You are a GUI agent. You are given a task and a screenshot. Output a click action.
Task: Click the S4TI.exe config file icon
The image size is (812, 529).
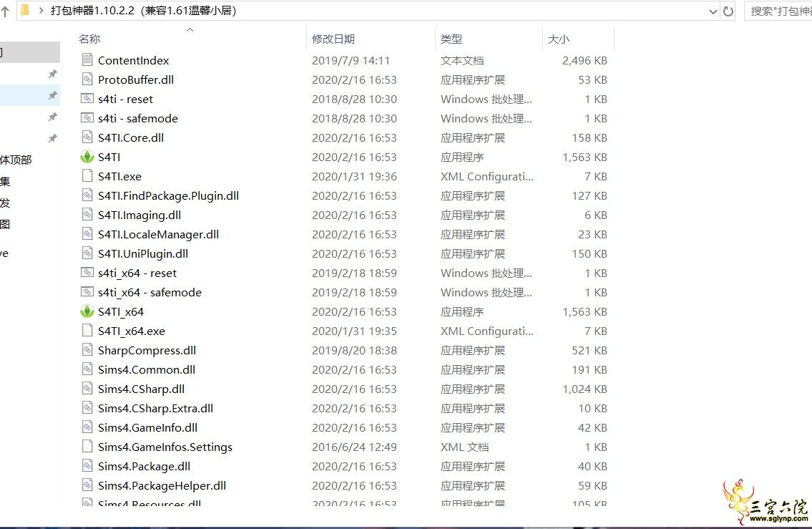click(x=87, y=175)
